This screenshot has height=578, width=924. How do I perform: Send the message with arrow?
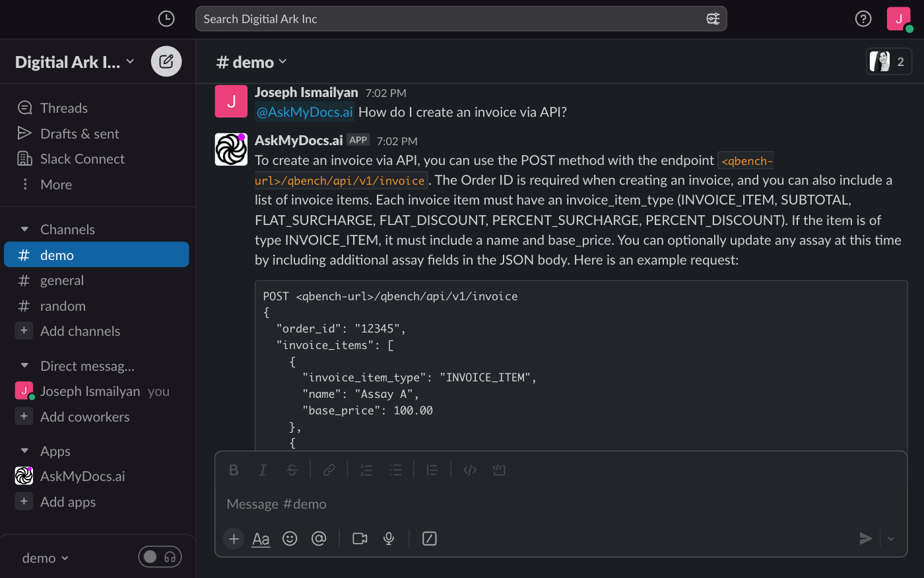pos(866,538)
